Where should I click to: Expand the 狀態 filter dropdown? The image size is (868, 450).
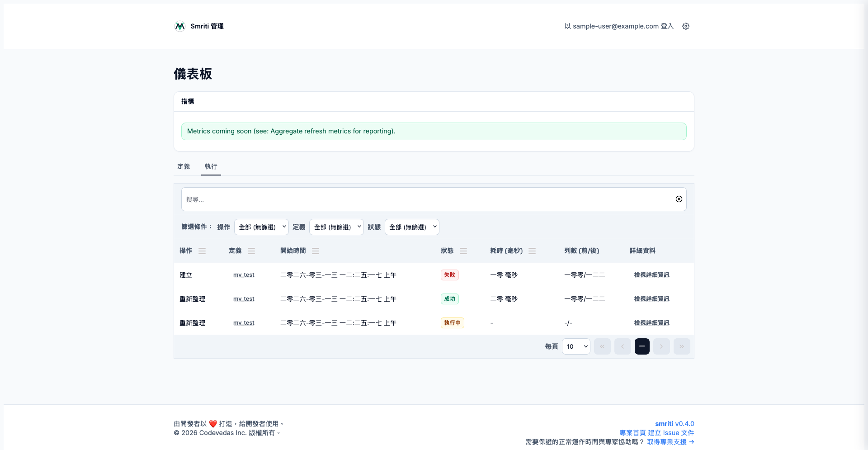(412, 227)
